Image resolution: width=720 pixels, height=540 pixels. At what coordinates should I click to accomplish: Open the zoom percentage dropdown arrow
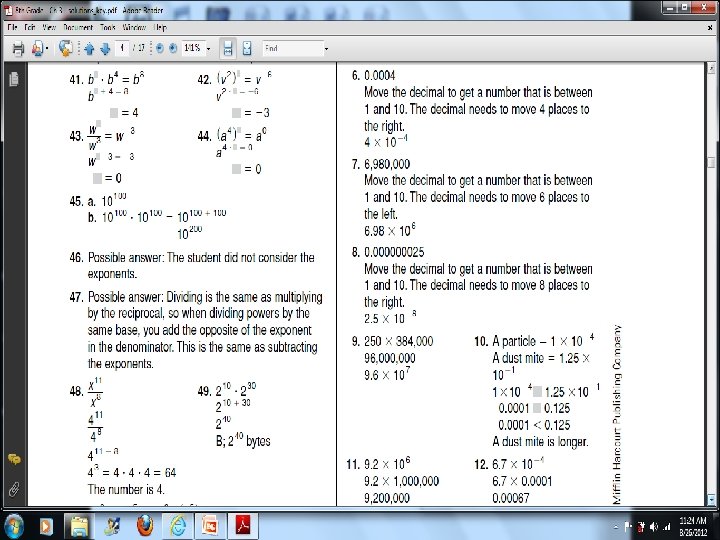(208, 49)
